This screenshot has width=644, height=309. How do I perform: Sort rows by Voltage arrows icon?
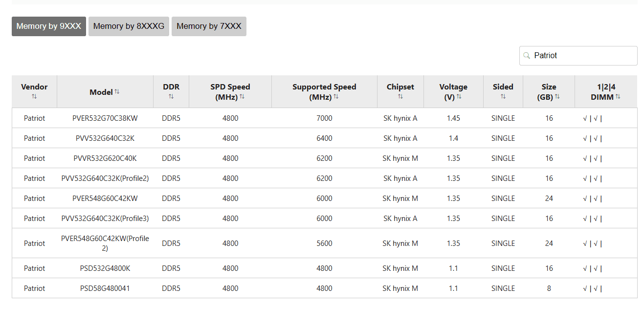point(459,97)
